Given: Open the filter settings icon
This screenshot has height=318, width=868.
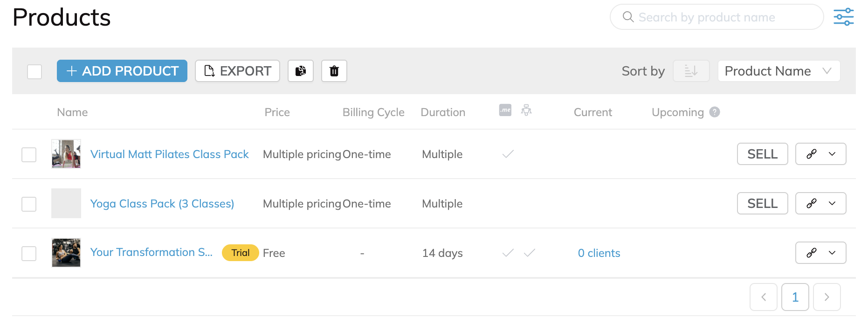Looking at the screenshot, I should pos(843,17).
